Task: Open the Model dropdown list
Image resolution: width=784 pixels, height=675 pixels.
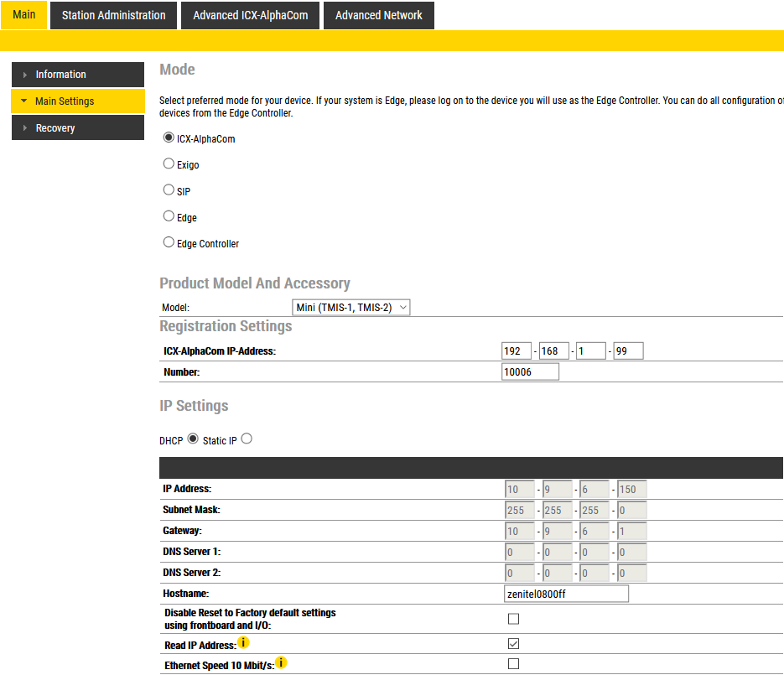Action: point(350,308)
